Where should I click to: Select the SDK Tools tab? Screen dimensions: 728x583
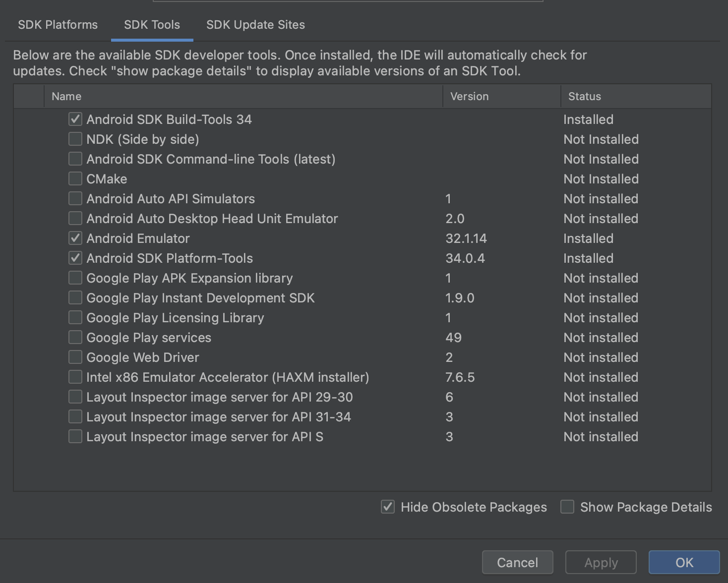pyautogui.click(x=152, y=25)
